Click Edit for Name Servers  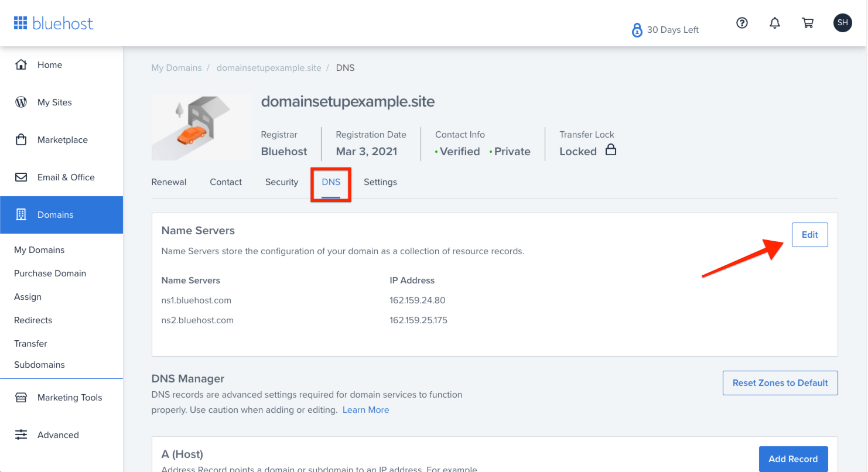click(810, 235)
